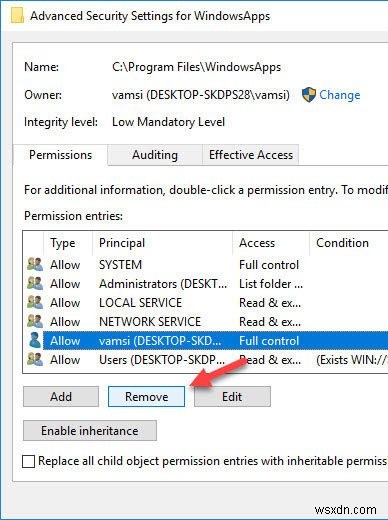The height and width of the screenshot is (520, 388).
Task: Click the Low Mandatory Level text
Action: coord(168,122)
